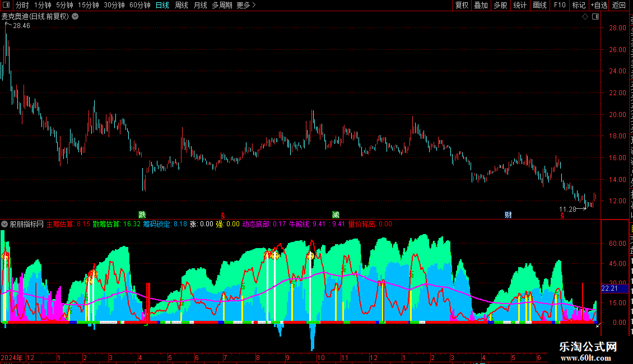Toggle the right-side panel layout icon
This screenshot has height=364, width=633.
pyautogui.click(x=595, y=17)
